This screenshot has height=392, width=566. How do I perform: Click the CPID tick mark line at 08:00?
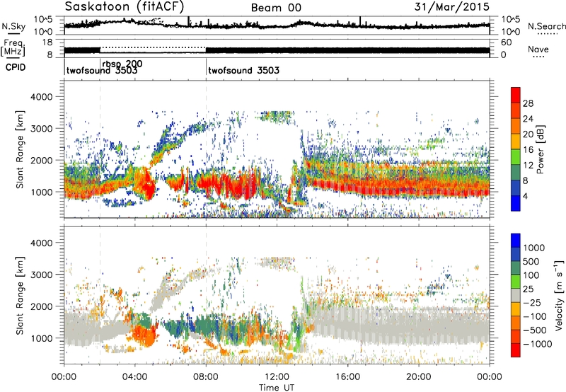[206, 67]
